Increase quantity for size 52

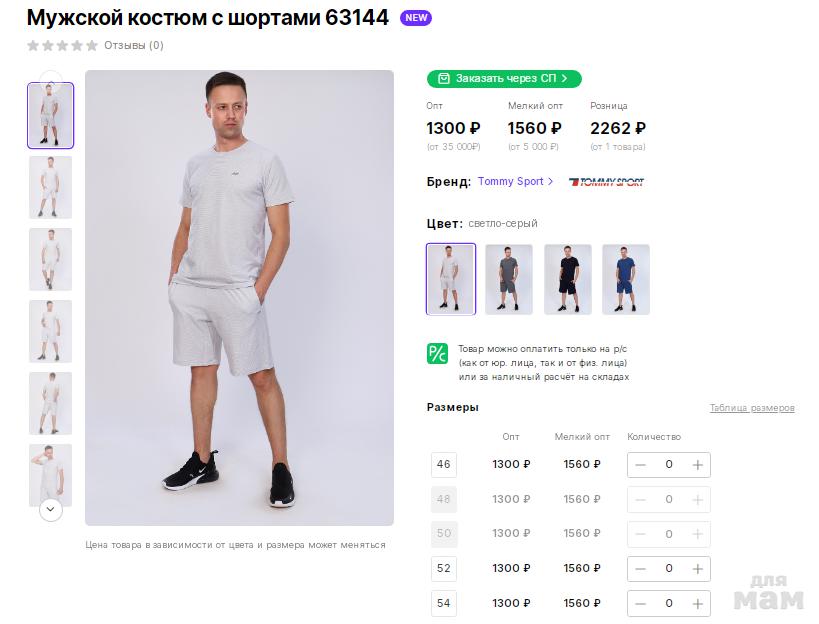[697, 569]
